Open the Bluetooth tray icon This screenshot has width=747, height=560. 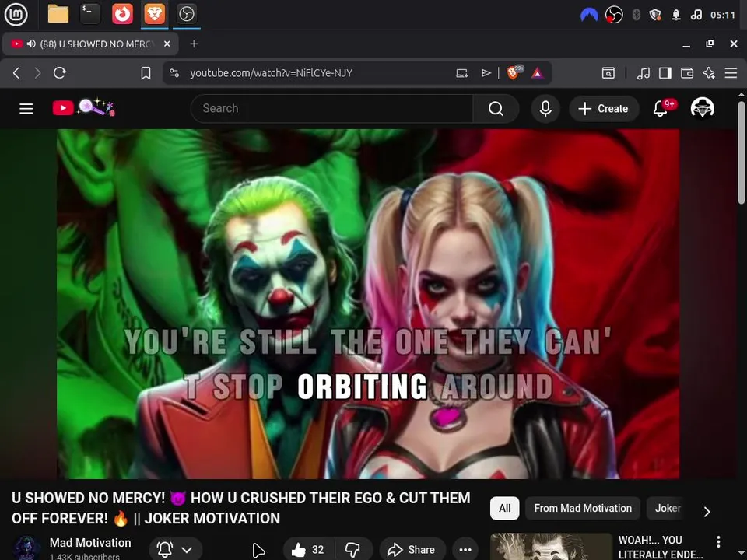[636, 16]
